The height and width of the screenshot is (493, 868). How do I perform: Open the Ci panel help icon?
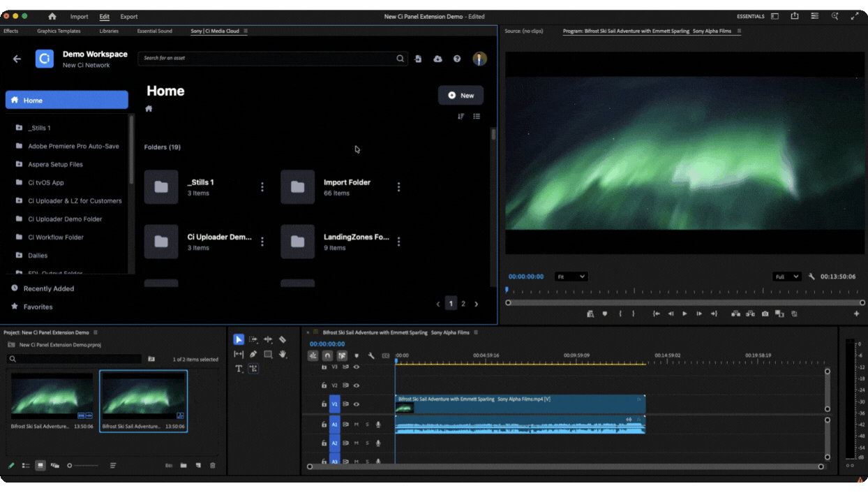(457, 59)
